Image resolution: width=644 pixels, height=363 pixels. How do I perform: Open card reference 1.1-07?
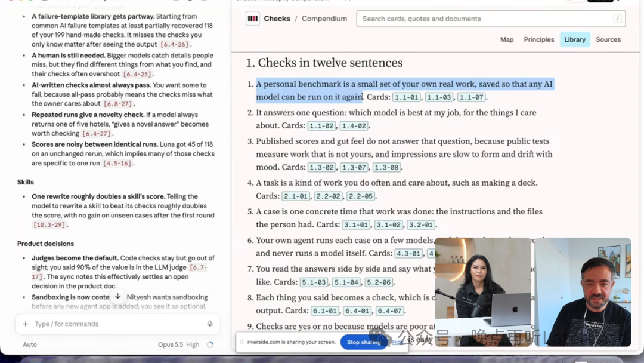[x=471, y=97]
